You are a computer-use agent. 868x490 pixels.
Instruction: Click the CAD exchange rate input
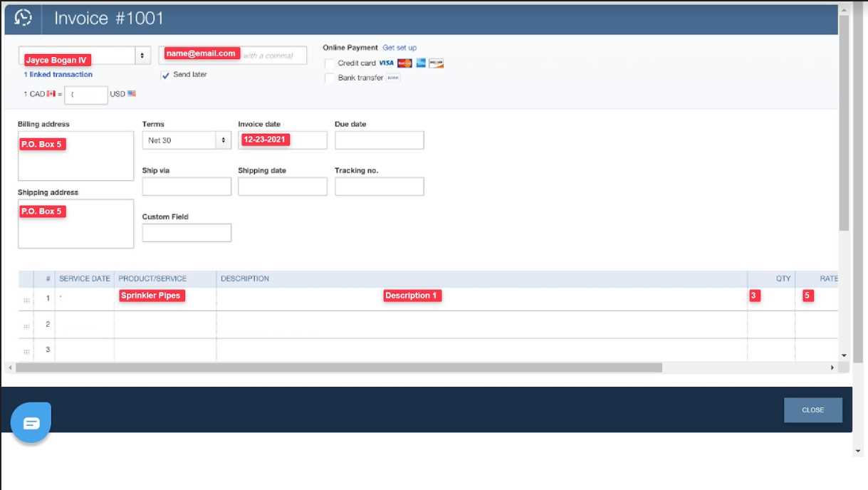(x=86, y=95)
